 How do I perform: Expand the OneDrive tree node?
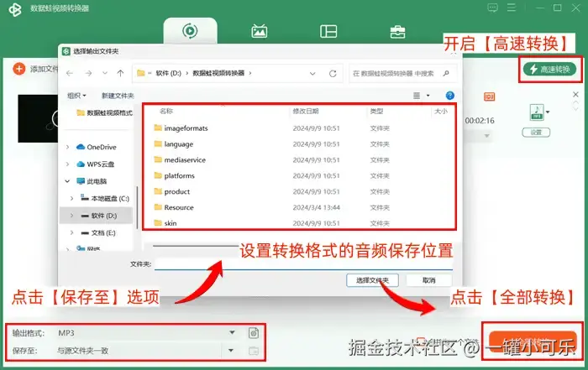[x=67, y=147]
